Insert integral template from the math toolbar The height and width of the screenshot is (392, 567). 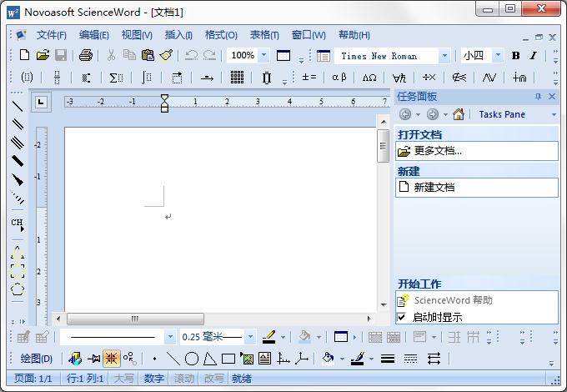coord(147,78)
